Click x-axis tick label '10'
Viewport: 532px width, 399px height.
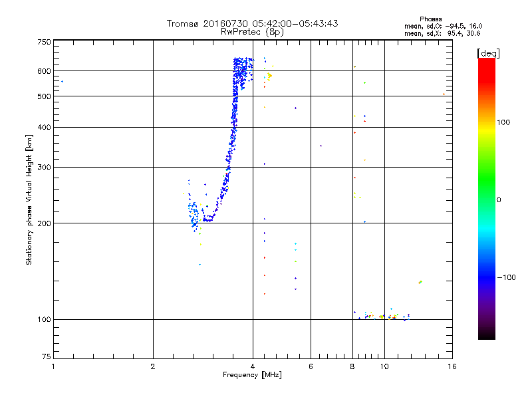(384, 366)
